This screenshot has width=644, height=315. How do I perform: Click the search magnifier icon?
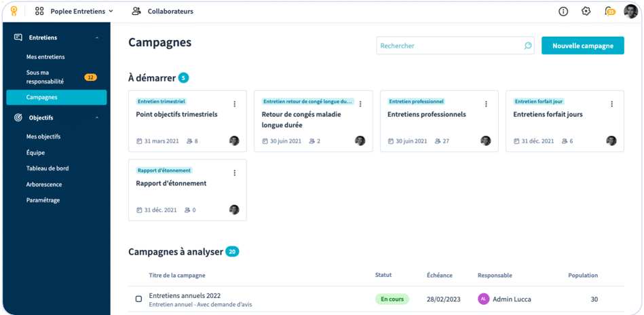(x=528, y=45)
